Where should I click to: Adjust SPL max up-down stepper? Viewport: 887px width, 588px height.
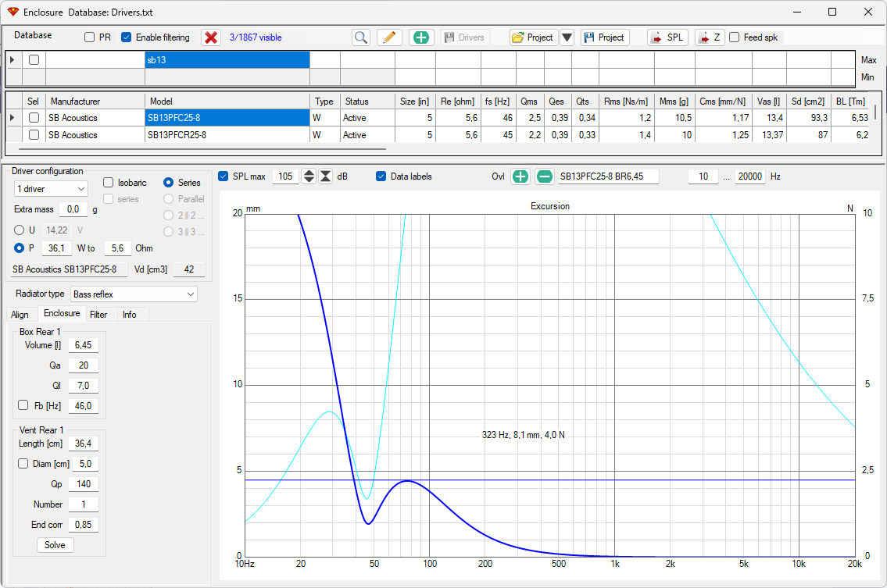pyautogui.click(x=309, y=176)
